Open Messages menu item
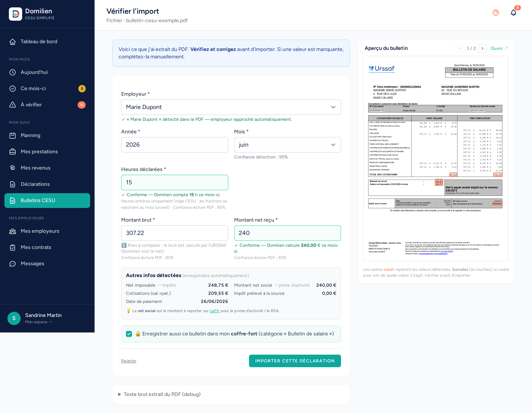The width and height of the screenshot is (532, 413). click(47, 264)
